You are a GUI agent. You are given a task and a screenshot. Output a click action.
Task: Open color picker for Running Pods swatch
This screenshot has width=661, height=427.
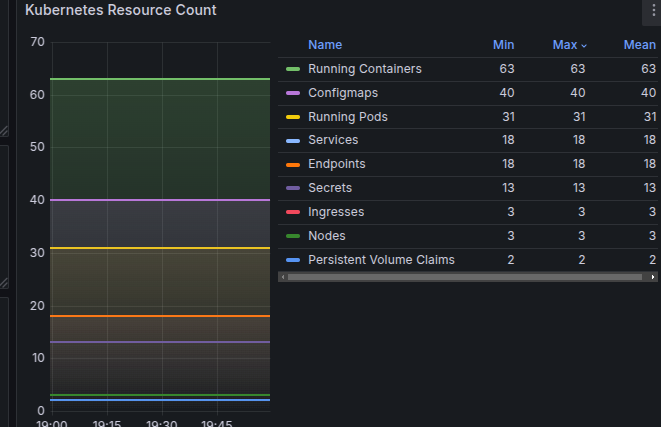pos(293,117)
